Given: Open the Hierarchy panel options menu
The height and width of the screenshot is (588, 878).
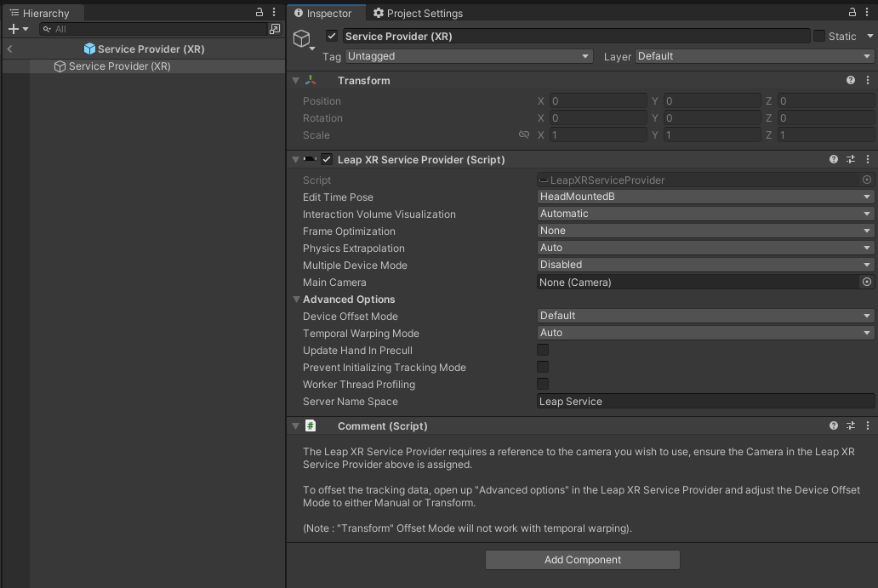Looking at the screenshot, I should [274, 12].
